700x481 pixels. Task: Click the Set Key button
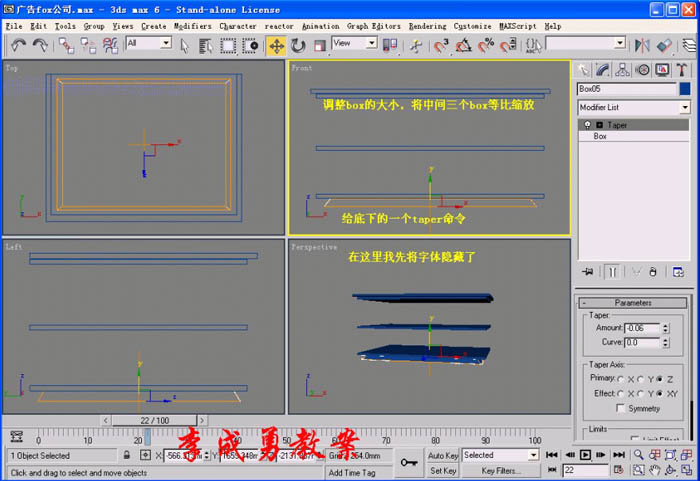click(442, 471)
